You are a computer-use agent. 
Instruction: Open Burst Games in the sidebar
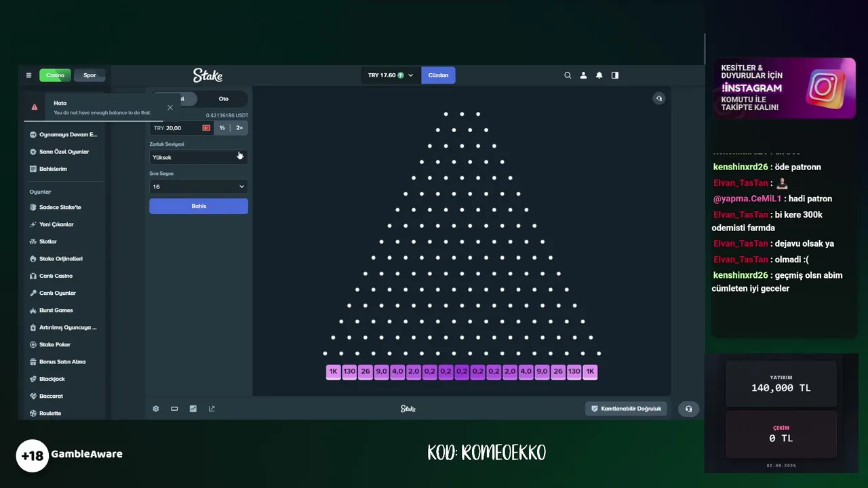pyautogui.click(x=56, y=310)
